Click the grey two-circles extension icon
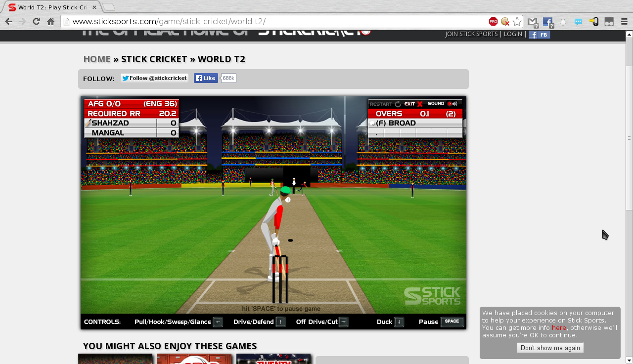Image resolution: width=633 pixels, height=364 pixels. 609,22
